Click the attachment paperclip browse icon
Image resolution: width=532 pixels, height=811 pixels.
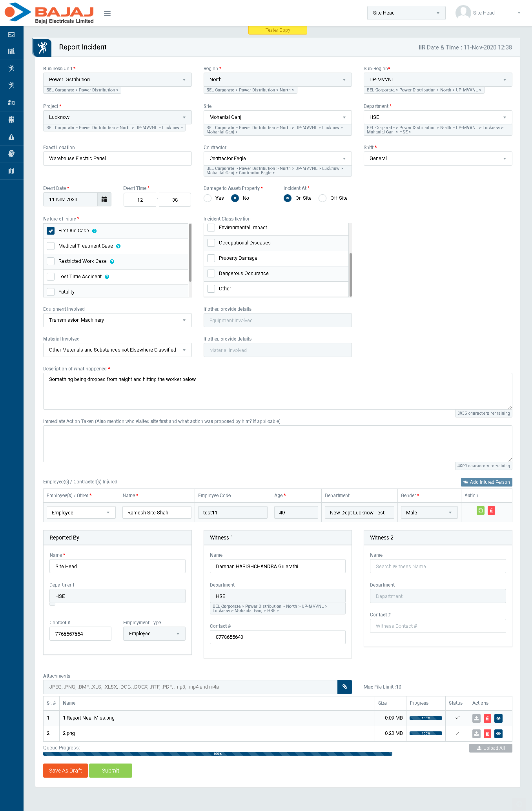344,687
